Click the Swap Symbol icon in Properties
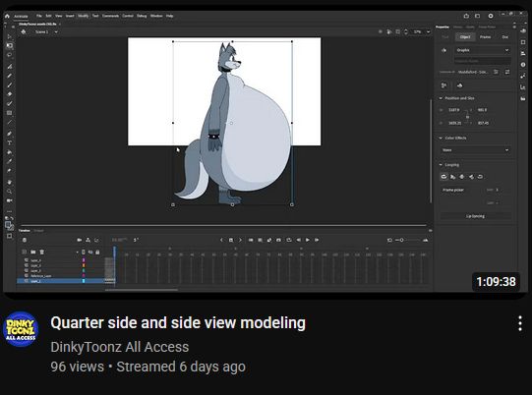Viewport: 532px width, 395px height. [507, 72]
